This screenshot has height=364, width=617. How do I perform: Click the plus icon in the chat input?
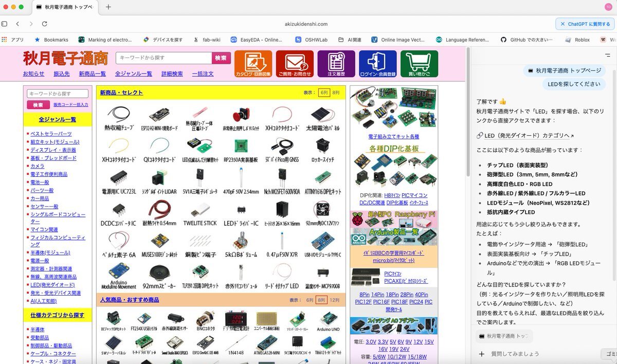[482, 354]
